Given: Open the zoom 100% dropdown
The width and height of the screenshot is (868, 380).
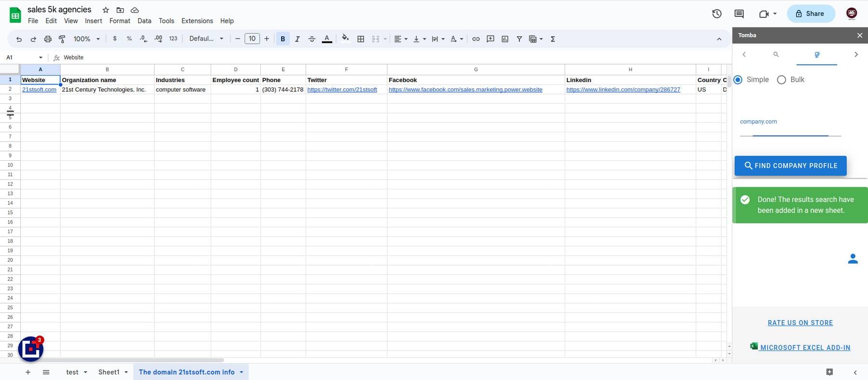Looking at the screenshot, I should tap(87, 39).
